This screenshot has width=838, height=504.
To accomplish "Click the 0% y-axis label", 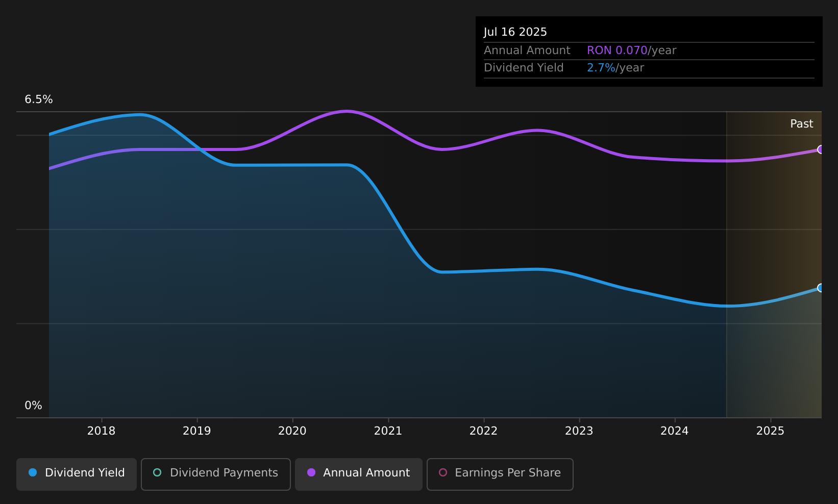I will pyautogui.click(x=34, y=406).
